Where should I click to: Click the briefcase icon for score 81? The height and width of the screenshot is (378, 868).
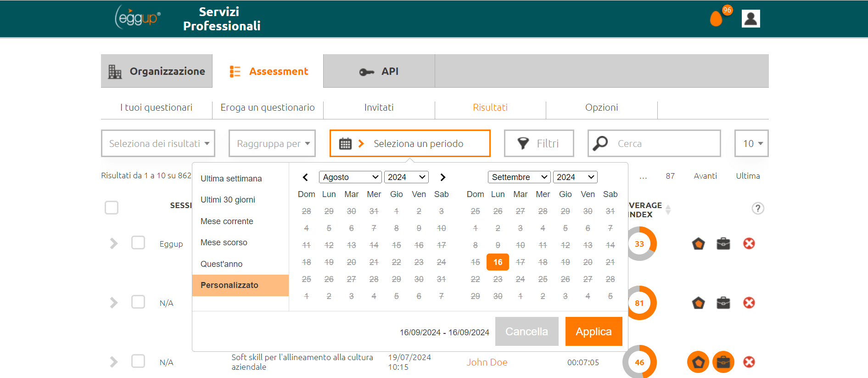coord(723,303)
